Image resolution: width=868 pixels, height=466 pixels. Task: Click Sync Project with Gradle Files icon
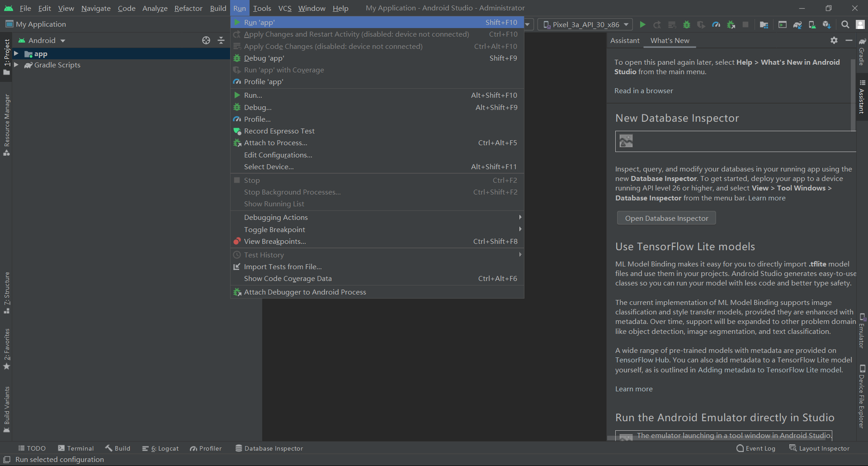point(797,24)
